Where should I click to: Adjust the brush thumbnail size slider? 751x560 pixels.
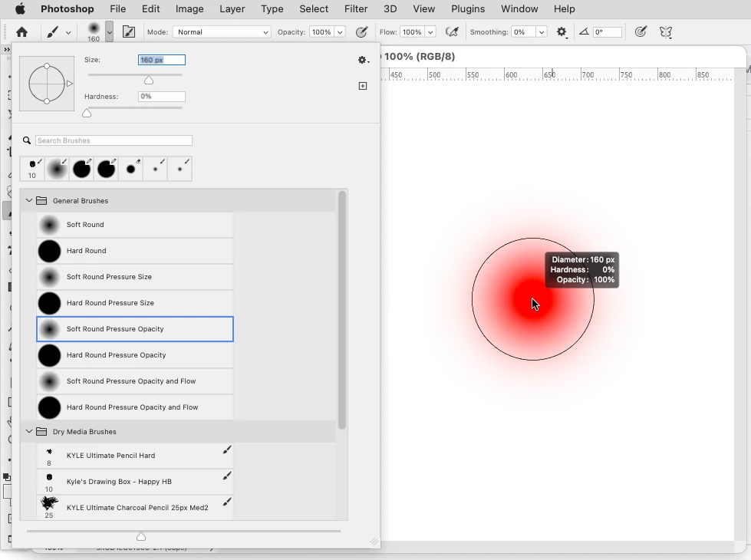click(141, 536)
